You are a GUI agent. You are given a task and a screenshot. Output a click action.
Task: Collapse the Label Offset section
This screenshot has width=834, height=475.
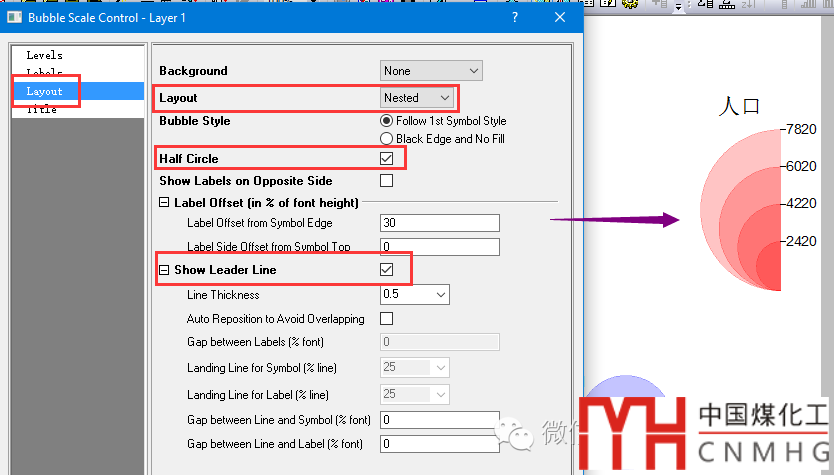pyautogui.click(x=164, y=203)
